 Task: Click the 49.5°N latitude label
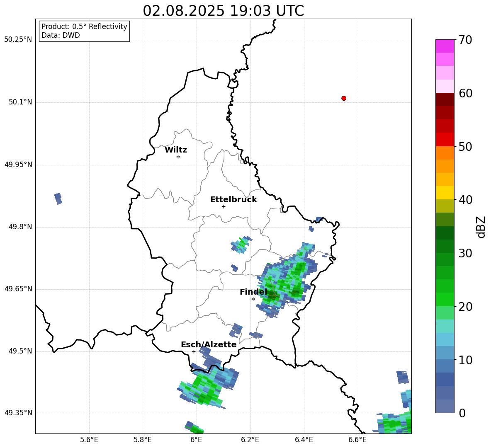point(20,351)
